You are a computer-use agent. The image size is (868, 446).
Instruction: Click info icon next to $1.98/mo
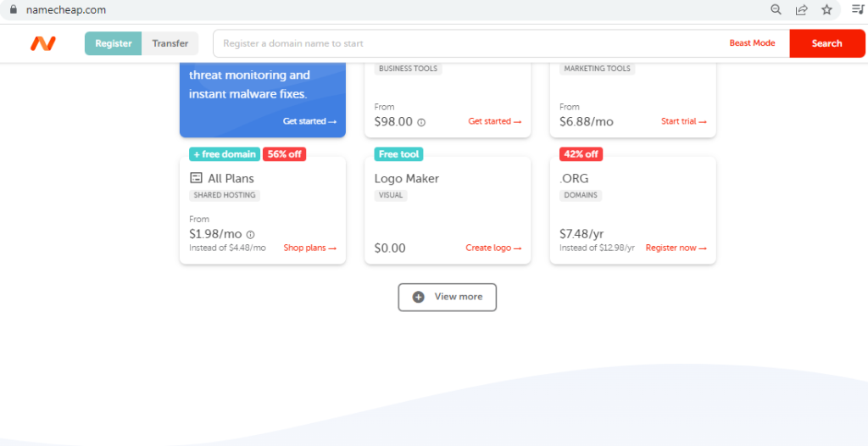(250, 234)
